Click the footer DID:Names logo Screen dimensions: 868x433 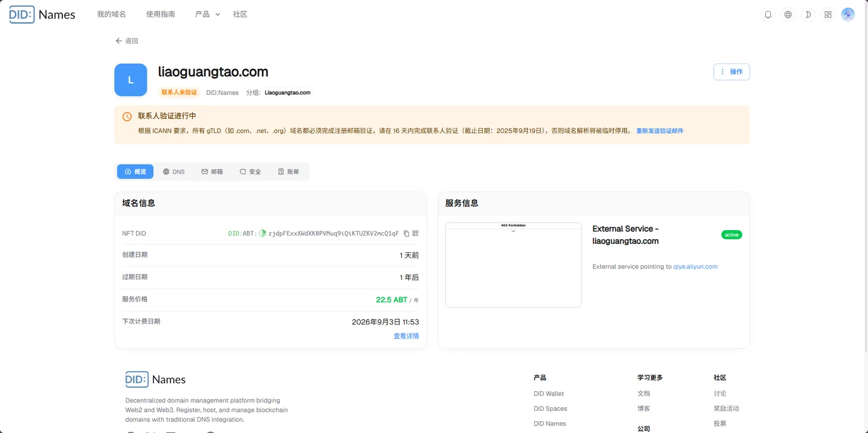(156, 379)
